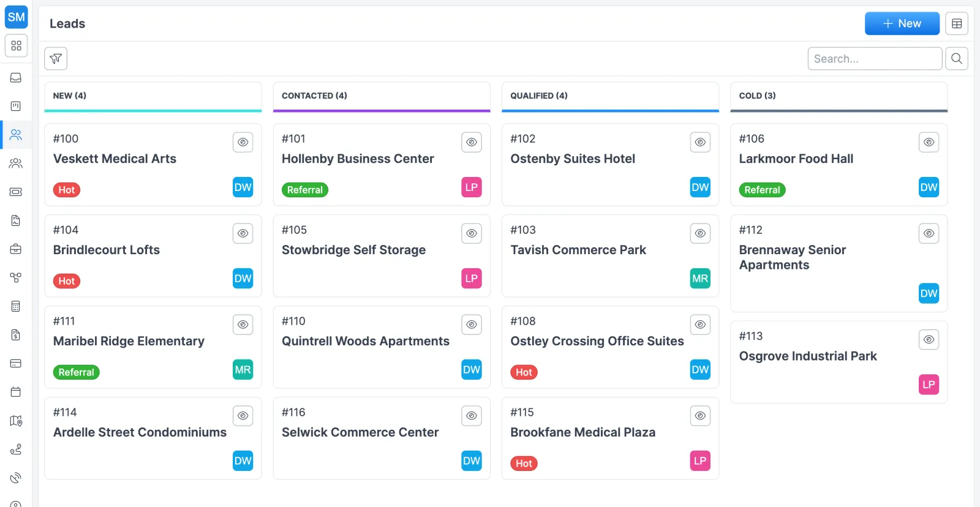This screenshot has width=980, height=507.
Task: Toggle eye icon on Selwick Commerce Center
Action: pyautogui.click(x=472, y=416)
